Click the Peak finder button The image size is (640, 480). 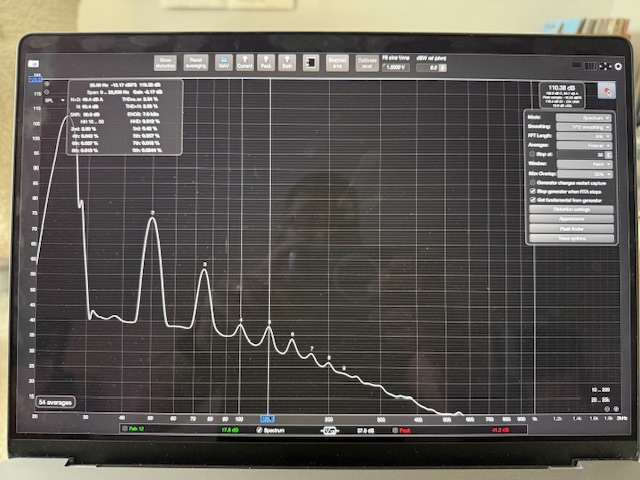click(x=572, y=228)
